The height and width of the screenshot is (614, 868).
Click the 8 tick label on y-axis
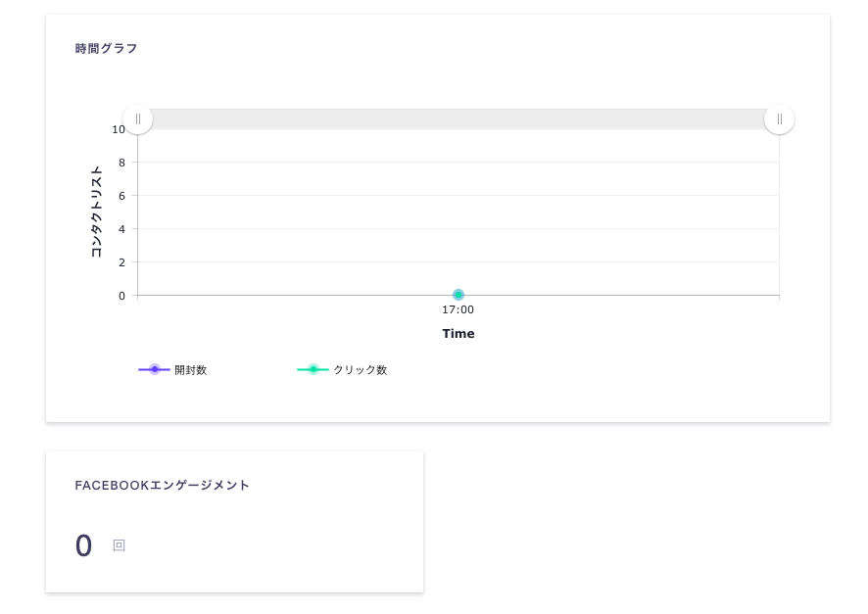[x=121, y=163]
